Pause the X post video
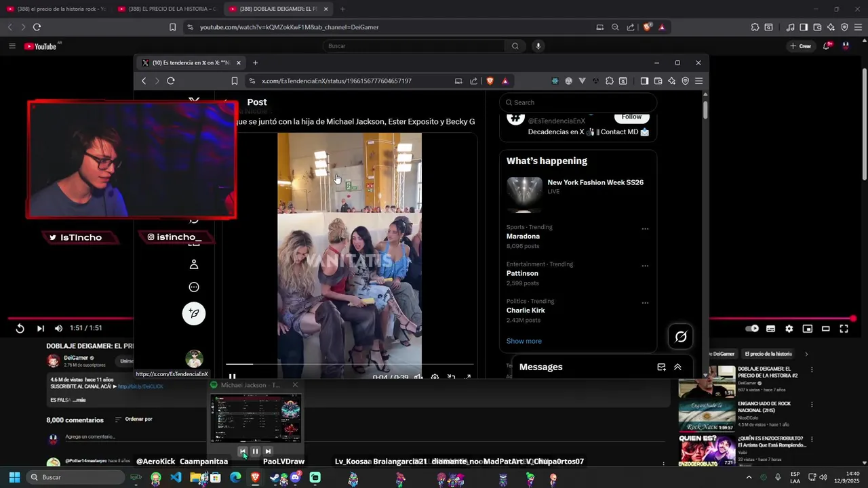 [232, 377]
